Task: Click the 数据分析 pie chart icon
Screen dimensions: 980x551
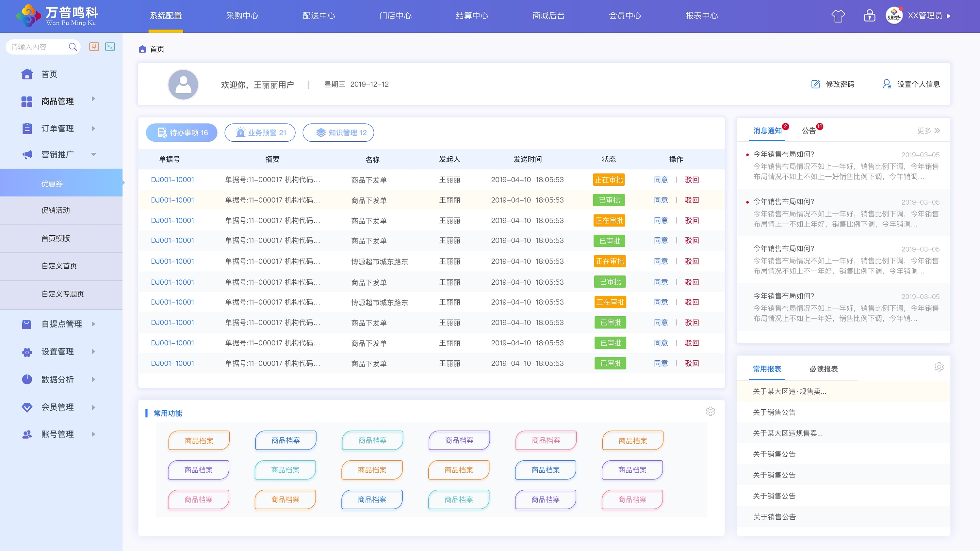Action: [27, 379]
